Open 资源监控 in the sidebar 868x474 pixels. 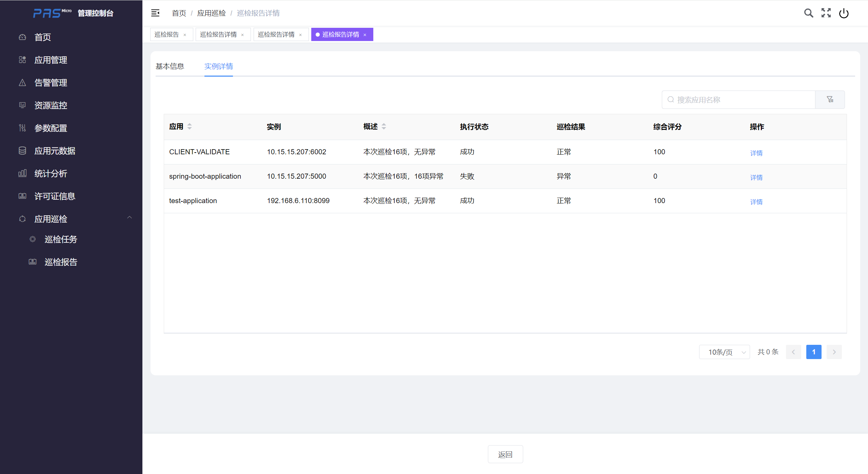[51, 105]
